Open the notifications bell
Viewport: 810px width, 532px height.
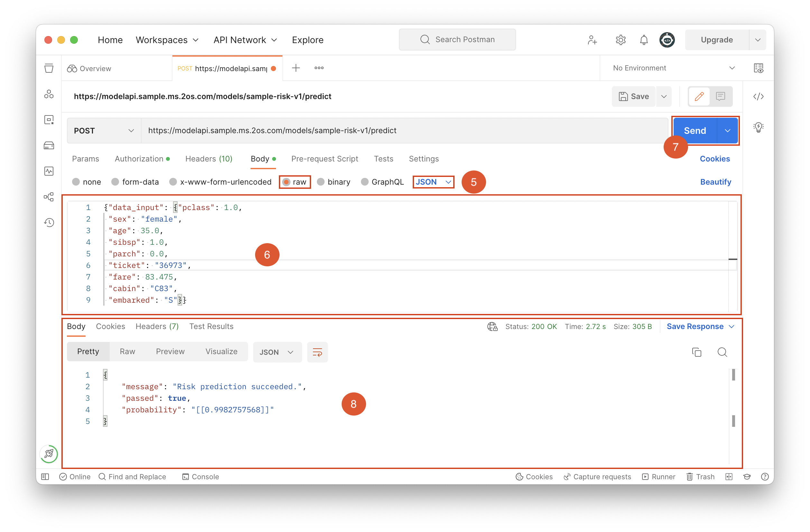point(644,40)
